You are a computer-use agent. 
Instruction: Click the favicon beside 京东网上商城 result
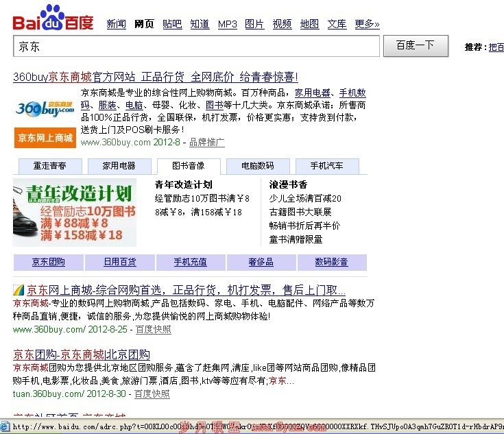[x=19, y=290]
